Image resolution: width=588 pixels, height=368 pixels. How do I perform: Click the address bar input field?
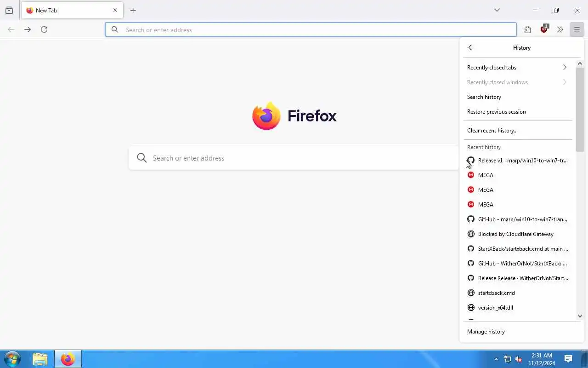pos(311,29)
